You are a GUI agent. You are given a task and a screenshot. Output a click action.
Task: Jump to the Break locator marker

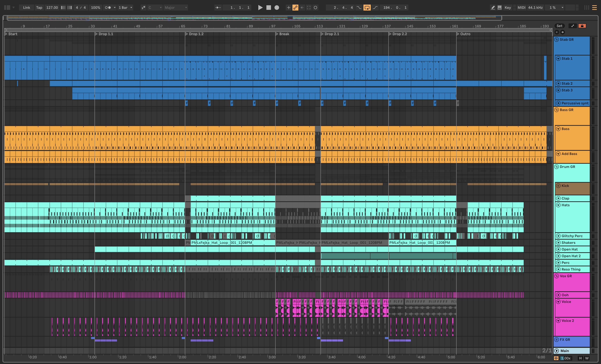(277, 34)
